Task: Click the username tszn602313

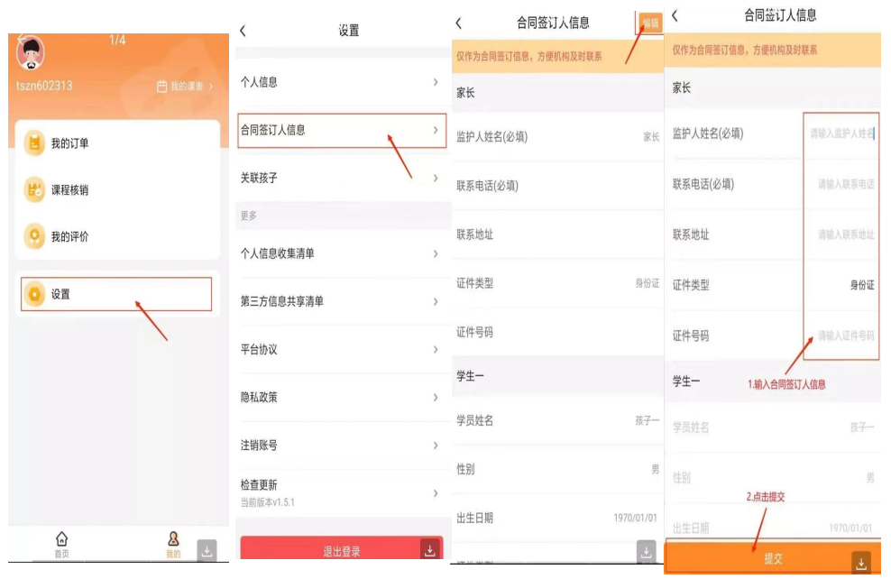Action: (44, 87)
